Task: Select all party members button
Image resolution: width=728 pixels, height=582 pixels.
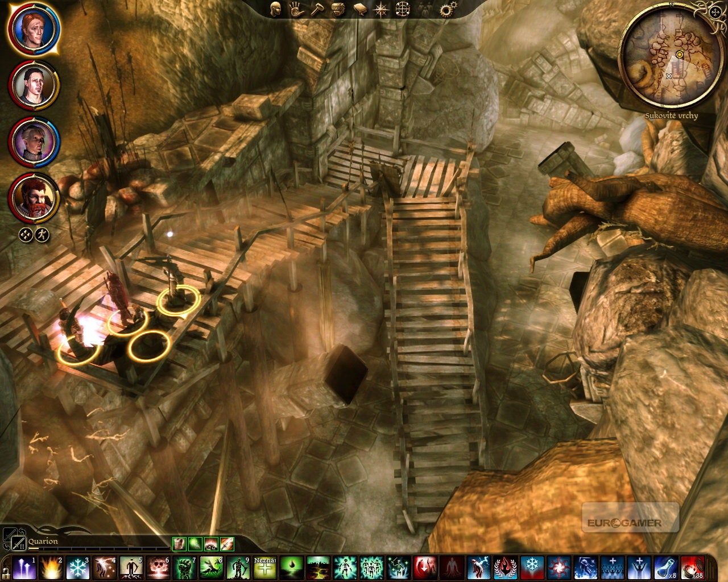Action: pyautogui.click(x=26, y=234)
